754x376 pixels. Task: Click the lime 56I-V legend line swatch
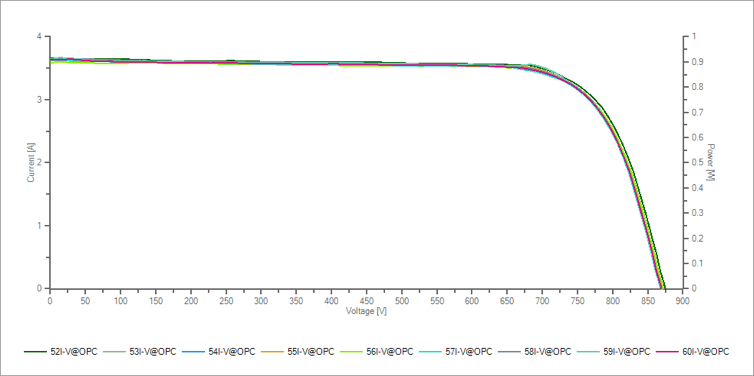(x=351, y=352)
